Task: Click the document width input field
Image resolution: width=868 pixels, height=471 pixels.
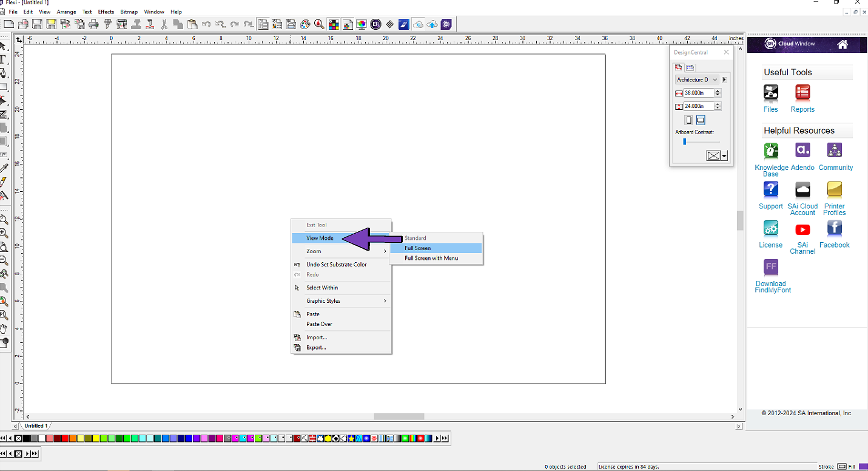Action: (x=698, y=93)
